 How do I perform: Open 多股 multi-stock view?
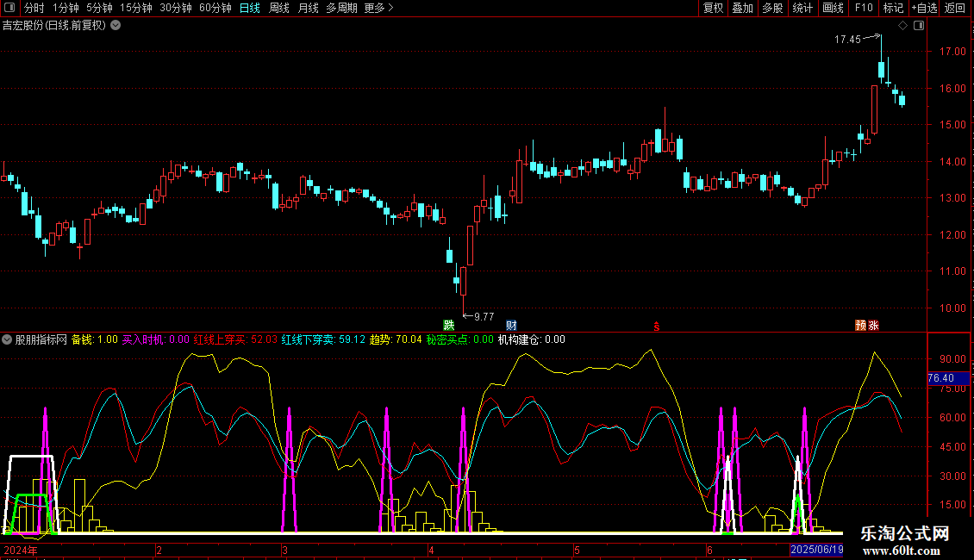(x=773, y=8)
